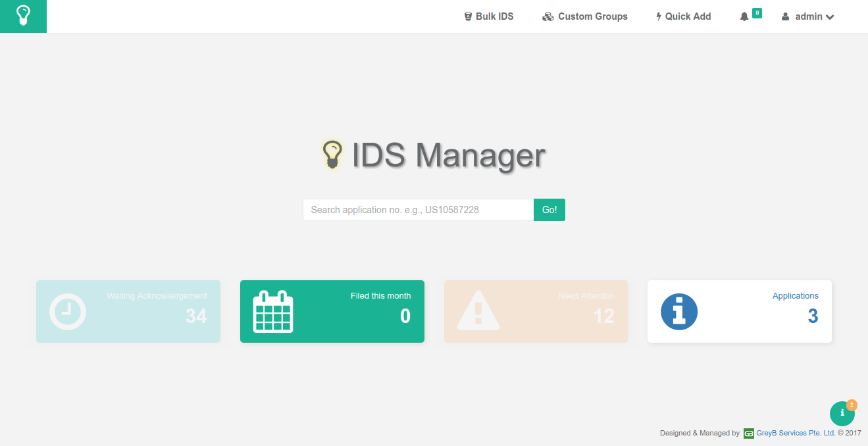The height and width of the screenshot is (446, 868).
Task: Click the warning triangle on Need Attention card
Action: [x=478, y=311]
